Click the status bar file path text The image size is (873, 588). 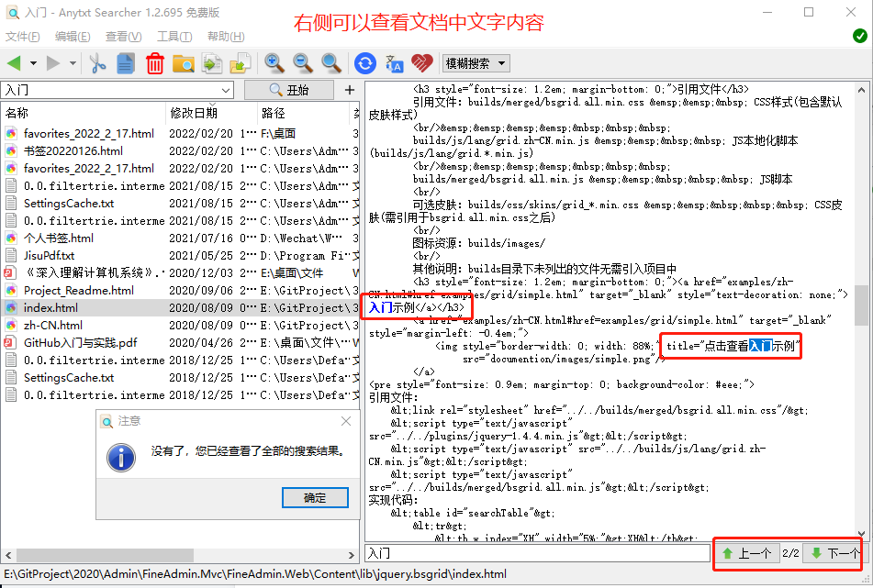click(255, 574)
